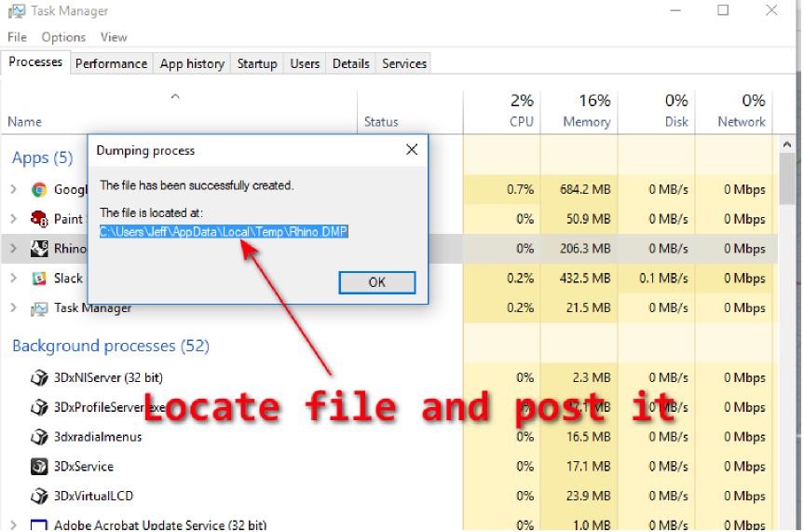This screenshot has width=804, height=532.
Task: Click the Apps (5) group heading
Action: coord(43,157)
